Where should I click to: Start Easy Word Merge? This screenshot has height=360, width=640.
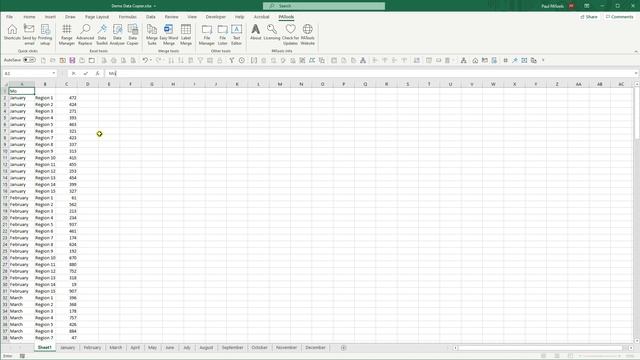point(169,34)
